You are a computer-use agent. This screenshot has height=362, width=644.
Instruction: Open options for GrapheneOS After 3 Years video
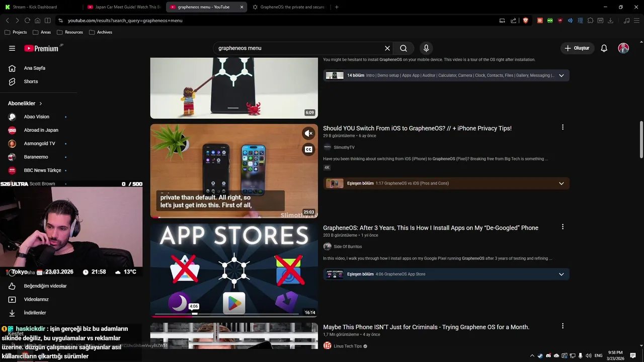[562, 227]
